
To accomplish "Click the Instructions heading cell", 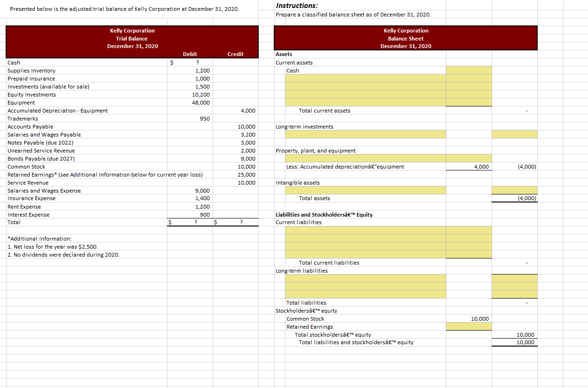I will (292, 5).
